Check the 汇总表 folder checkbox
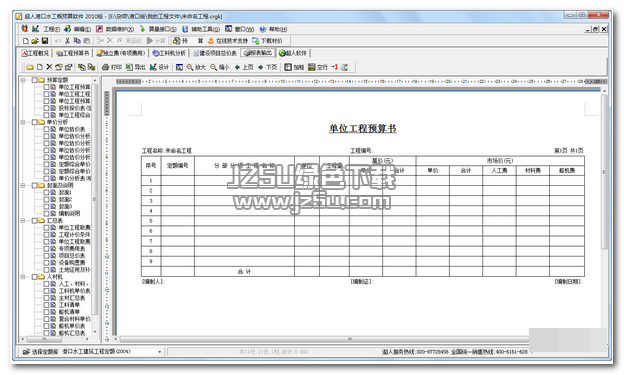This screenshot has width=624, height=375. [x=35, y=221]
